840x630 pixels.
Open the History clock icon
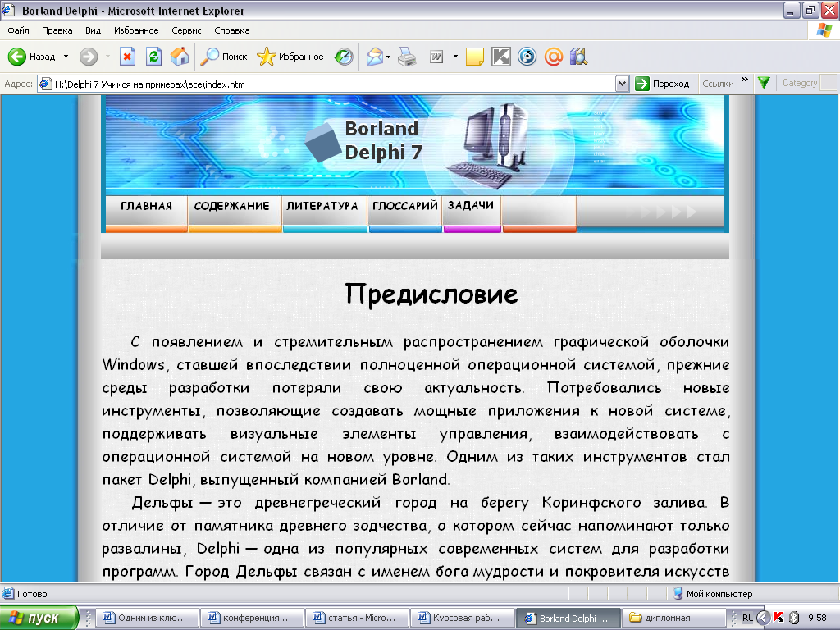[x=344, y=57]
